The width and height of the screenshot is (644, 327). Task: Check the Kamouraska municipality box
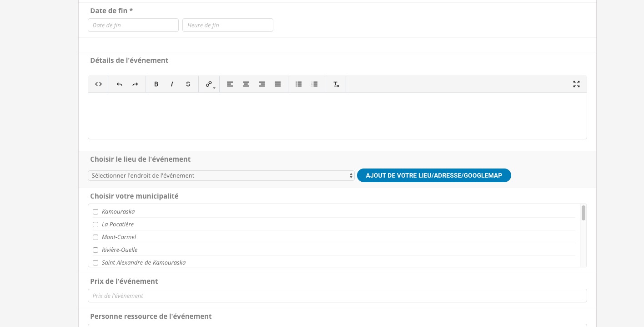(x=96, y=212)
